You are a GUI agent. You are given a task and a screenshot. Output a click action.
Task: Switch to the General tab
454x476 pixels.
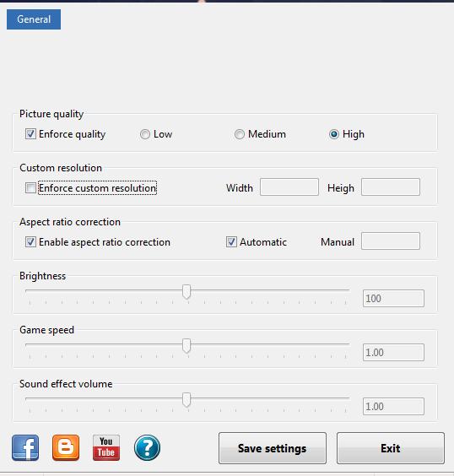point(34,19)
